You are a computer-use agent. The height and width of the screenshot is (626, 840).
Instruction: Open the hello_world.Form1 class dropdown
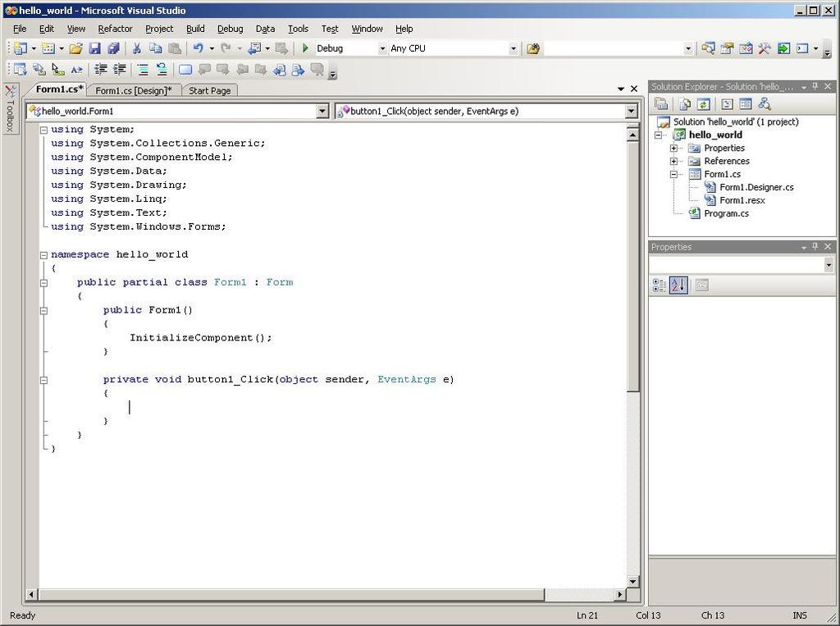pos(322,111)
